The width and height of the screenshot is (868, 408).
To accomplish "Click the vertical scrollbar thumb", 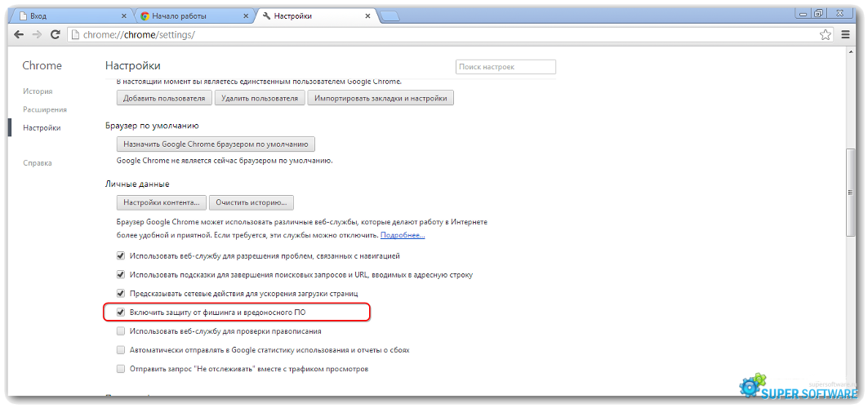I will click(x=851, y=193).
